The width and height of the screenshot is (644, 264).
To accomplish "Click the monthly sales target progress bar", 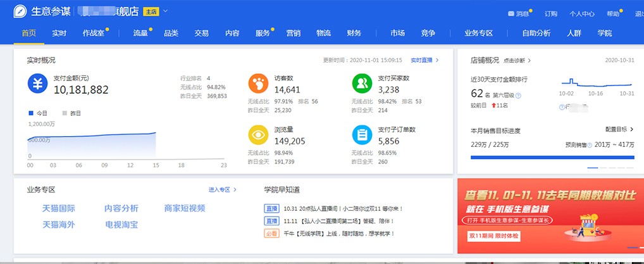I will [552, 157].
